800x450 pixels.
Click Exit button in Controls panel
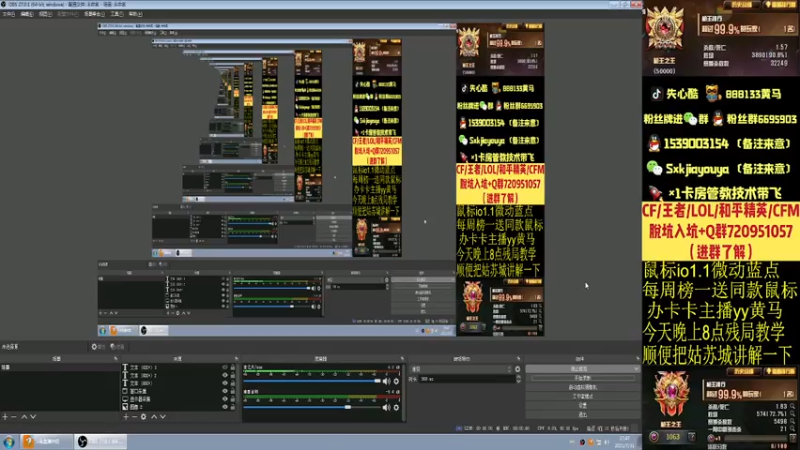click(583, 414)
